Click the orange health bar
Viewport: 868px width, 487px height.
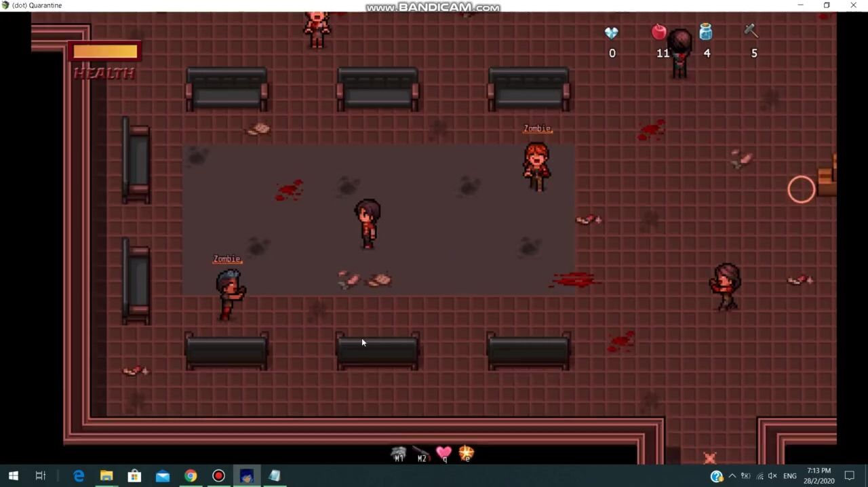click(105, 52)
